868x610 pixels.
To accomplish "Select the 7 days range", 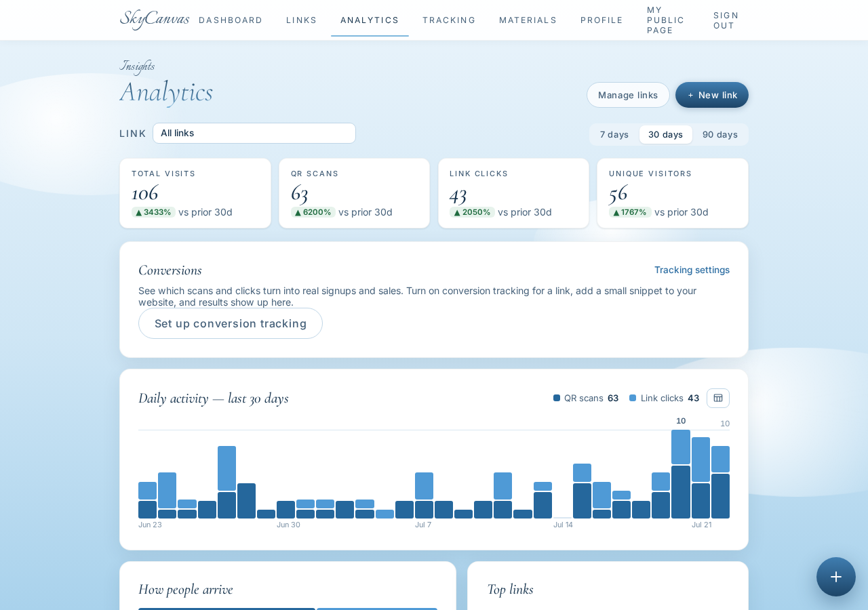I will [x=614, y=134].
